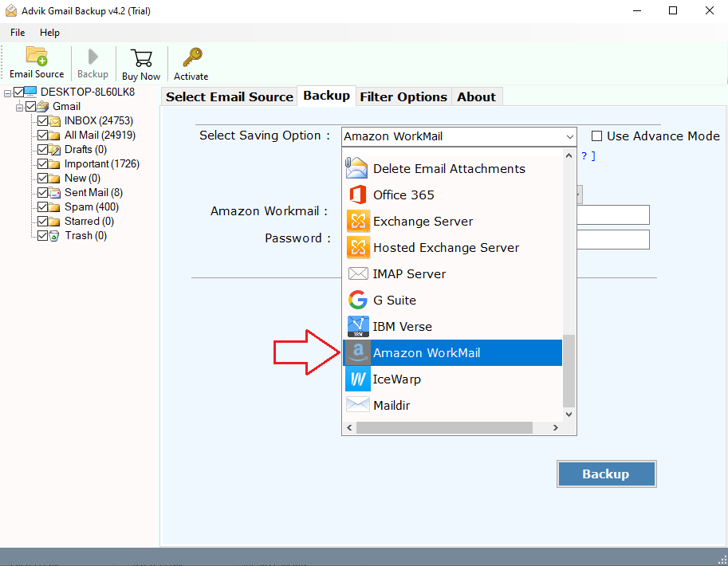Toggle the Spam (400) checkbox
The image size is (728, 566).
pos(43,207)
